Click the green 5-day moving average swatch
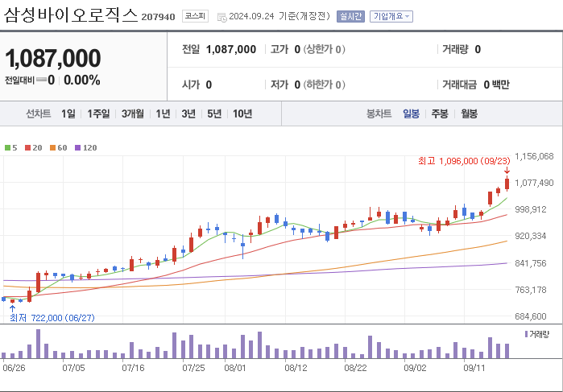Screen dimensions: 563x392 point(6,147)
